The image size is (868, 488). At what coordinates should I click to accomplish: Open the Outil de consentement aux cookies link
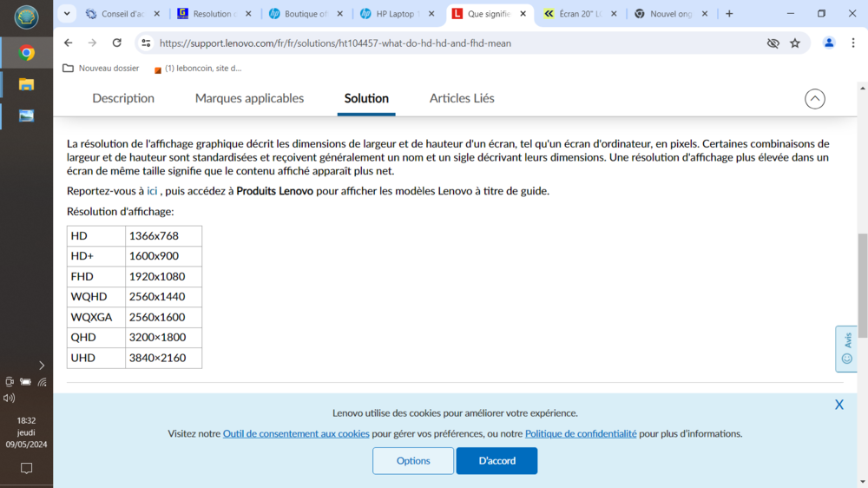click(x=296, y=433)
